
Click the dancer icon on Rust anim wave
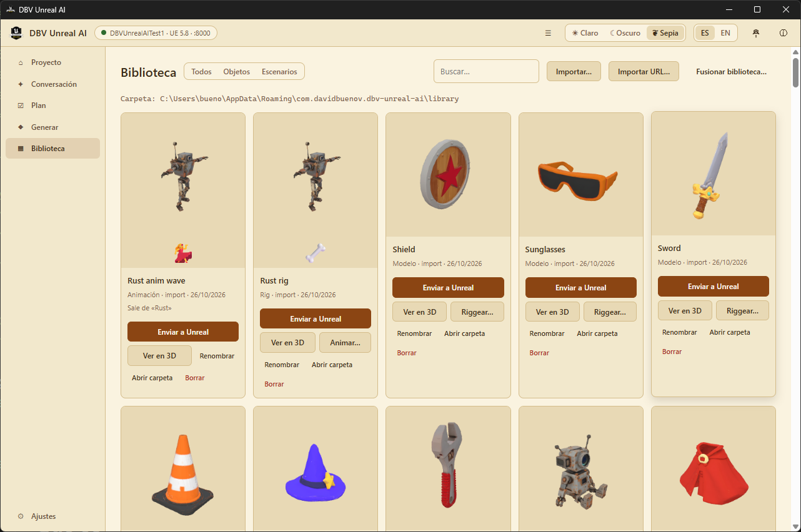(x=183, y=254)
